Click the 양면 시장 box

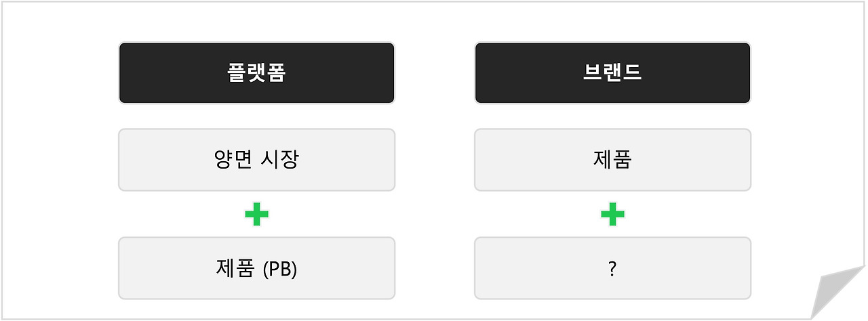tap(256, 160)
